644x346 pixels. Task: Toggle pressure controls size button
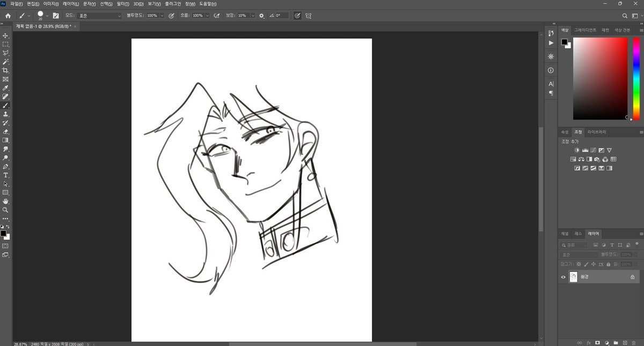pyautogui.click(x=297, y=16)
